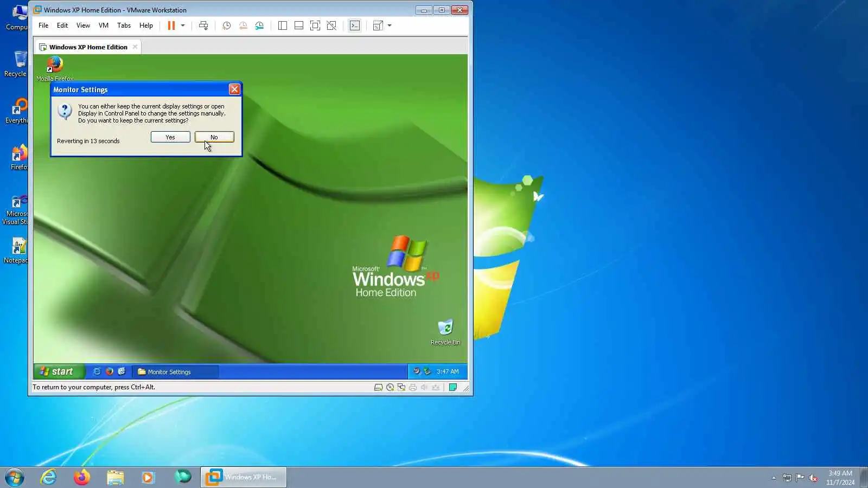The image size is (868, 488).
Task: Click the Mozilla Firefox icon on XP desktop
Action: click(x=55, y=69)
